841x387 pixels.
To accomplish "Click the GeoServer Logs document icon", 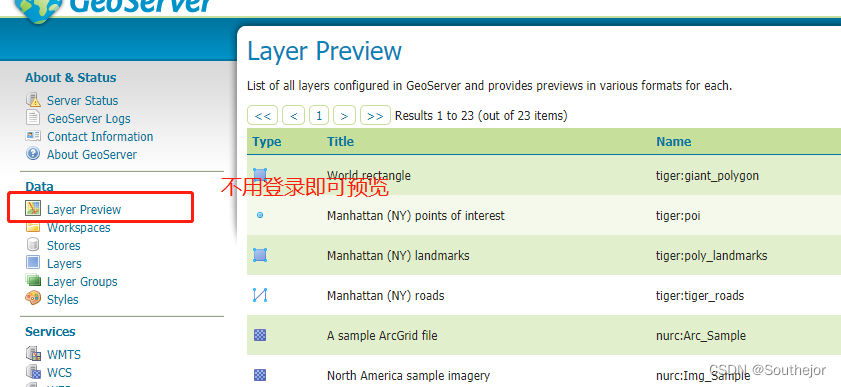I will [33, 118].
